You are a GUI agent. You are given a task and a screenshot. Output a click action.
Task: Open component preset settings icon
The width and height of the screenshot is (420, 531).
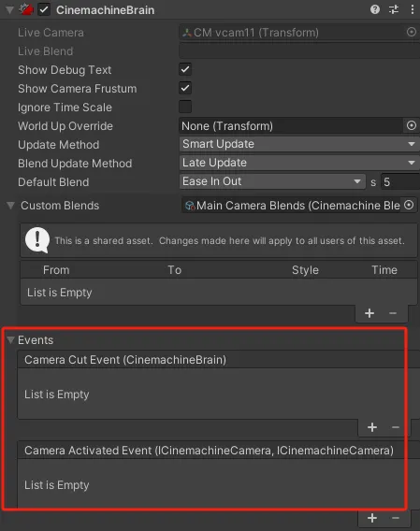coord(394,9)
